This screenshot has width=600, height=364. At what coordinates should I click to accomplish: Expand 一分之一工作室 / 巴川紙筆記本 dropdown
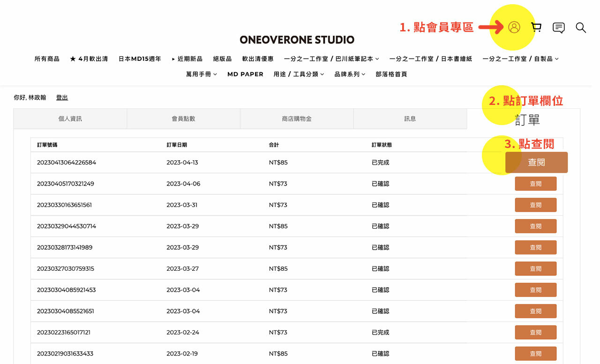click(x=331, y=59)
